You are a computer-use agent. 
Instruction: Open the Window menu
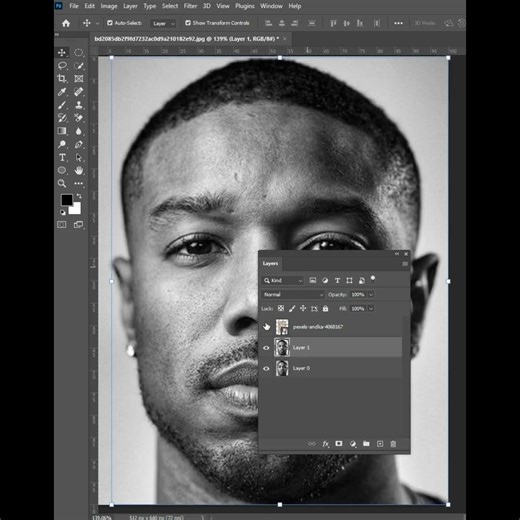tap(271, 6)
